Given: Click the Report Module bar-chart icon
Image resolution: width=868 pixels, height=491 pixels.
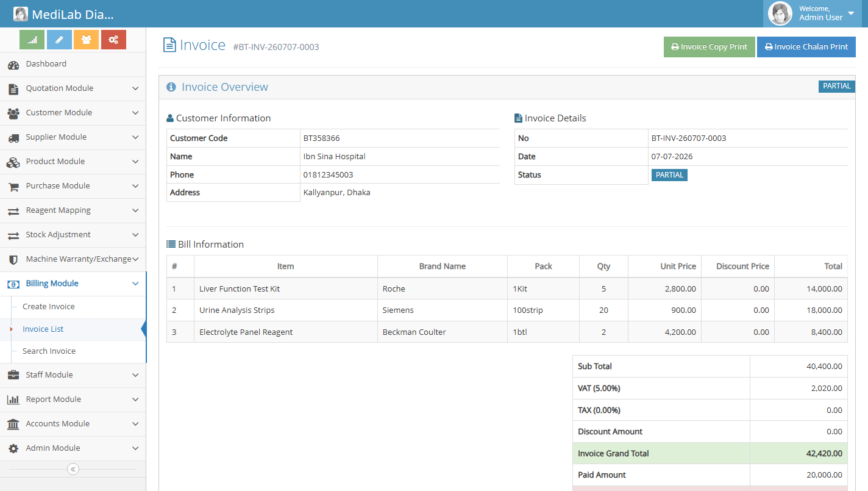Looking at the screenshot, I should [13, 400].
